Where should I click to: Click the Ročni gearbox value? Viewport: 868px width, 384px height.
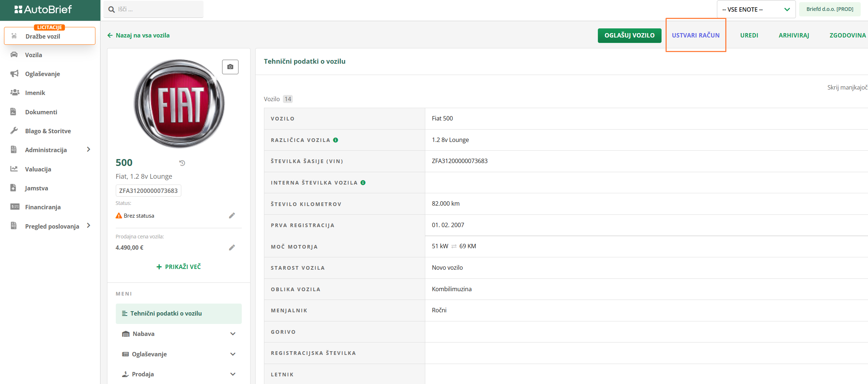439,310
